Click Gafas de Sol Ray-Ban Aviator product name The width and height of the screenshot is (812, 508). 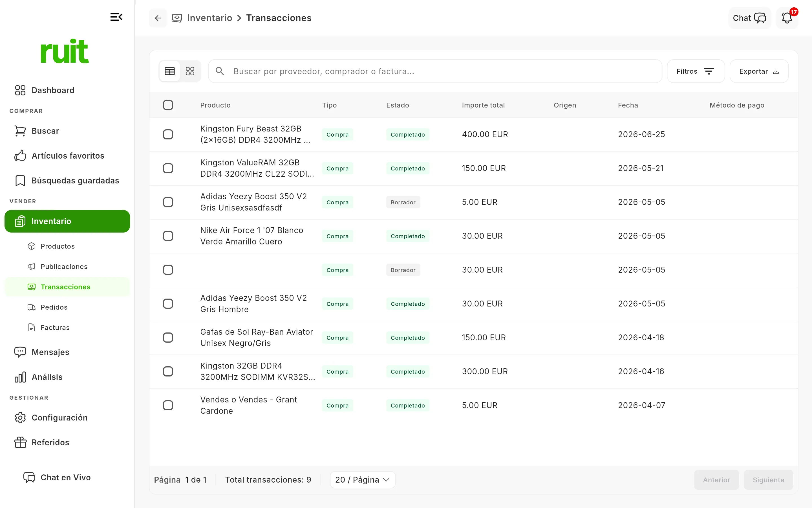pyautogui.click(x=257, y=338)
